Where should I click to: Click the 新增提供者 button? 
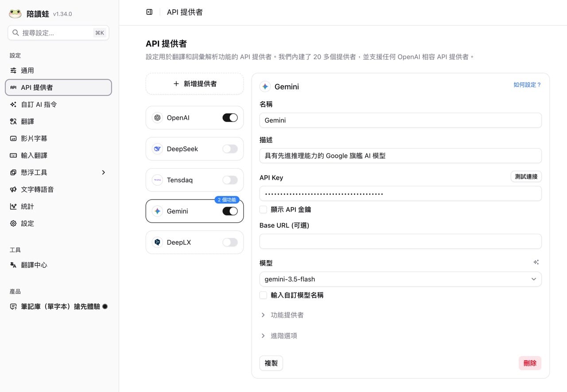pyautogui.click(x=194, y=84)
